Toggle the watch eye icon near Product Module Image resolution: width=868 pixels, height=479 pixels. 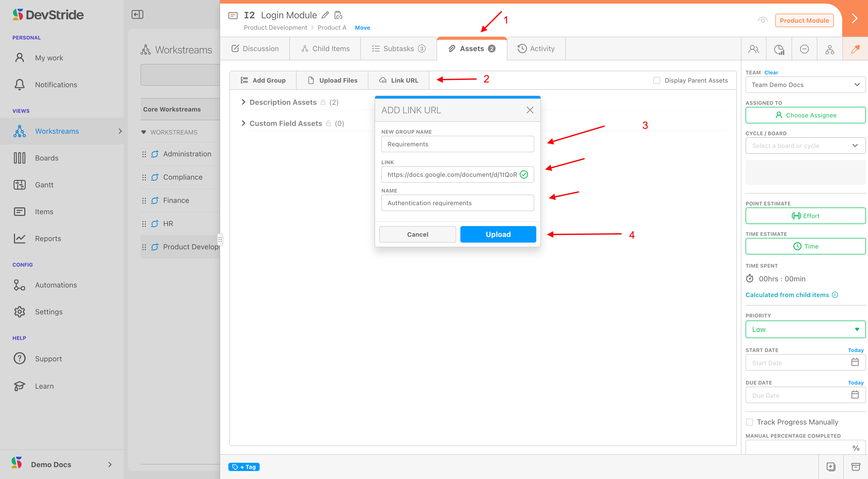tap(763, 20)
